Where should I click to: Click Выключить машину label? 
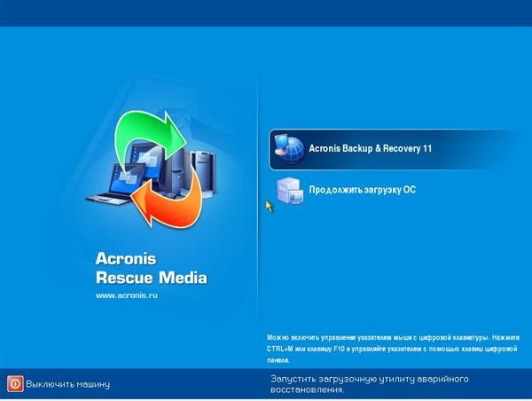click(68, 384)
